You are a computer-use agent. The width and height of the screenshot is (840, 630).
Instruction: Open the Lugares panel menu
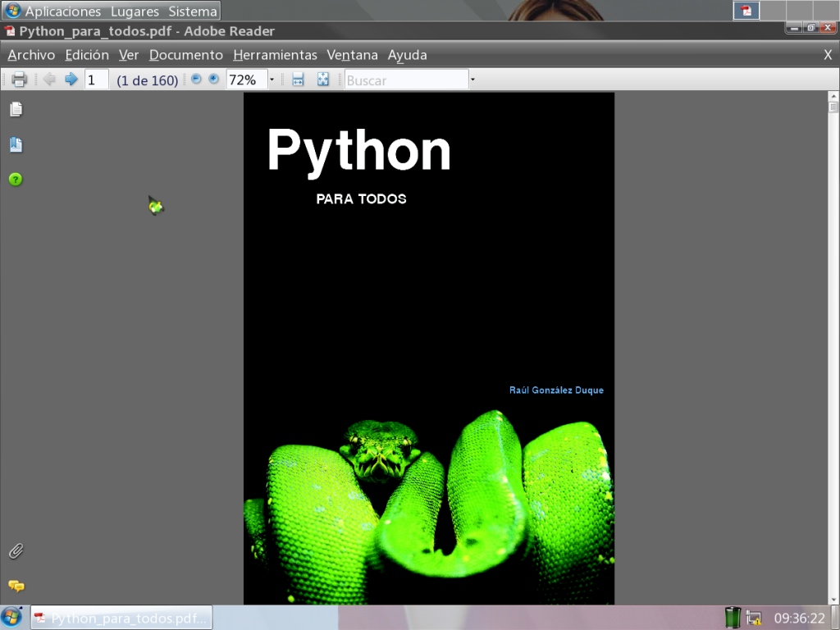(x=135, y=11)
